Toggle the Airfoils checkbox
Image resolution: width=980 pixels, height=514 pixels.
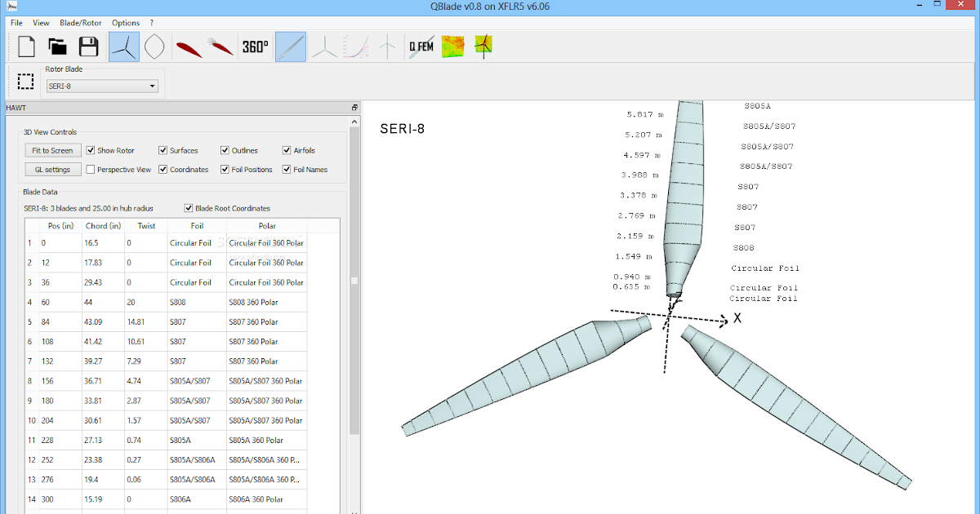pos(287,150)
